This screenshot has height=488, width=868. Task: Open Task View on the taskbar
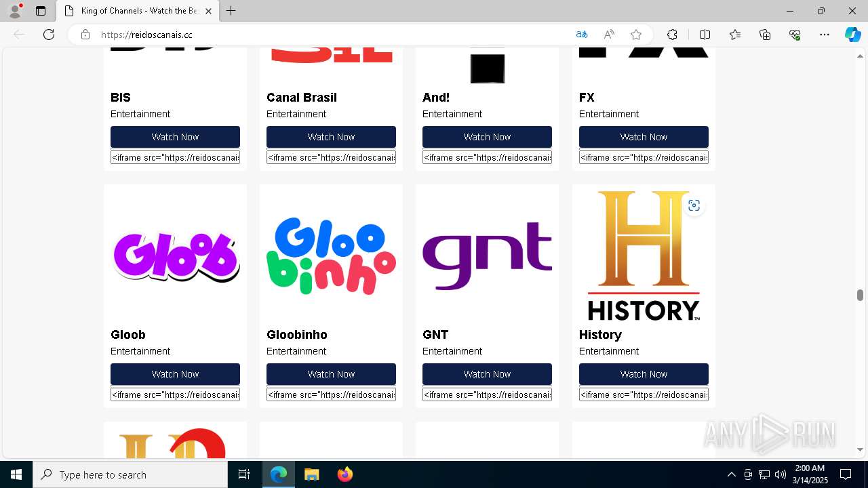coord(244,474)
